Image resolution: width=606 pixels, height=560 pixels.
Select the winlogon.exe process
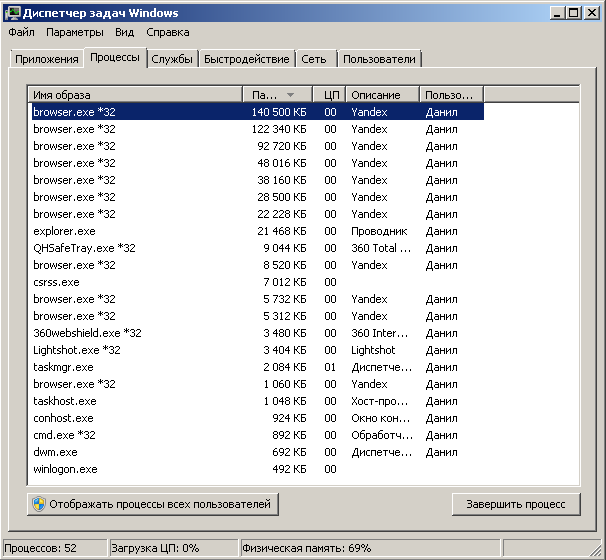(256, 469)
